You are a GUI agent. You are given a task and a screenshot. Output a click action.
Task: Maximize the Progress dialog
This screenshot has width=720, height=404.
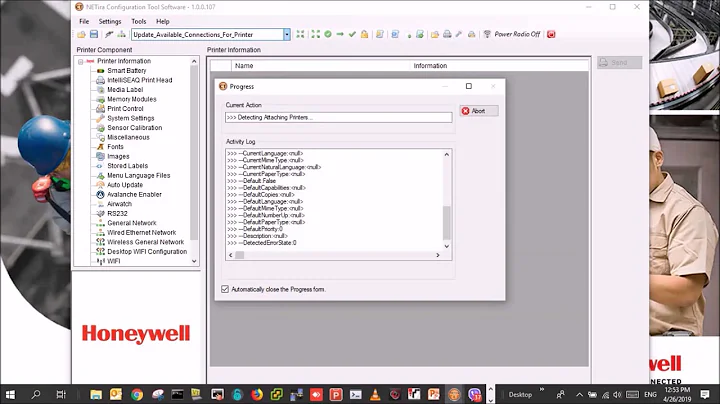tap(469, 86)
